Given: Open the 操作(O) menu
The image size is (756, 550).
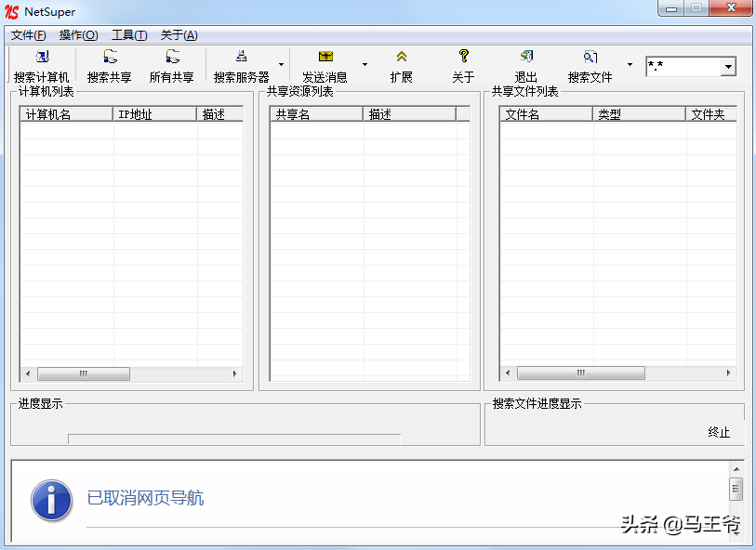Looking at the screenshot, I should (x=78, y=34).
